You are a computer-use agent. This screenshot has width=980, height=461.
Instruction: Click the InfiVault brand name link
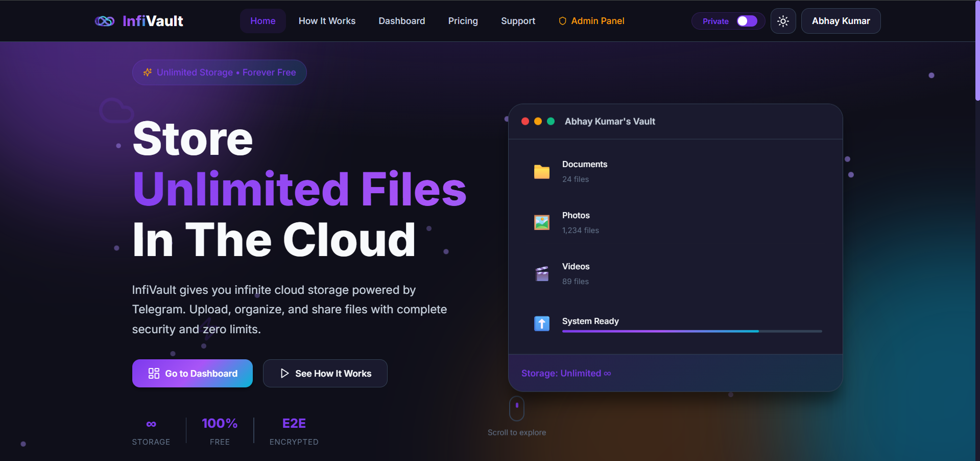tap(153, 21)
